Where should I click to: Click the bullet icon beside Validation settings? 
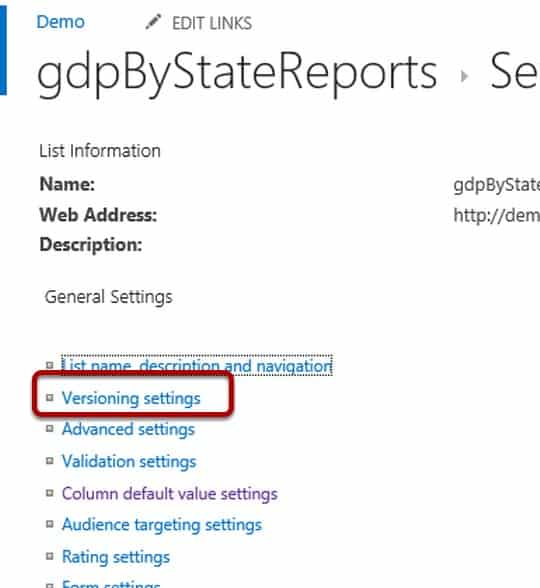click(50, 460)
